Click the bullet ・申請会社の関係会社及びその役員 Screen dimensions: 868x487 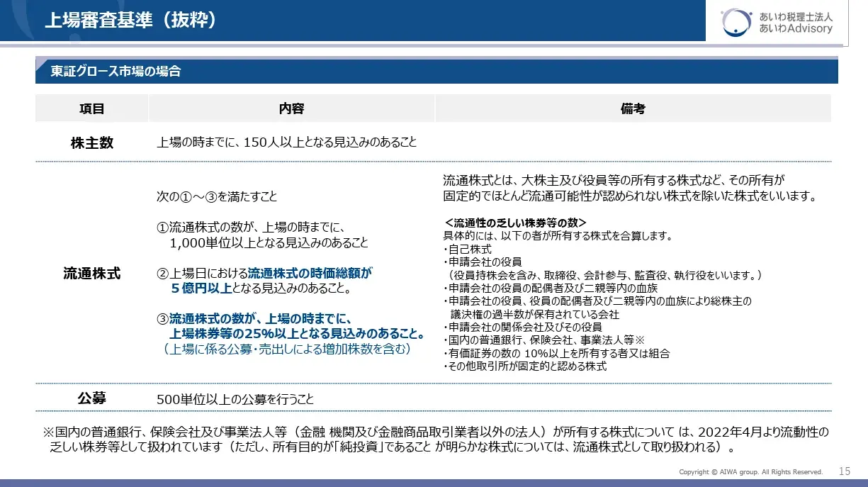(x=522, y=327)
